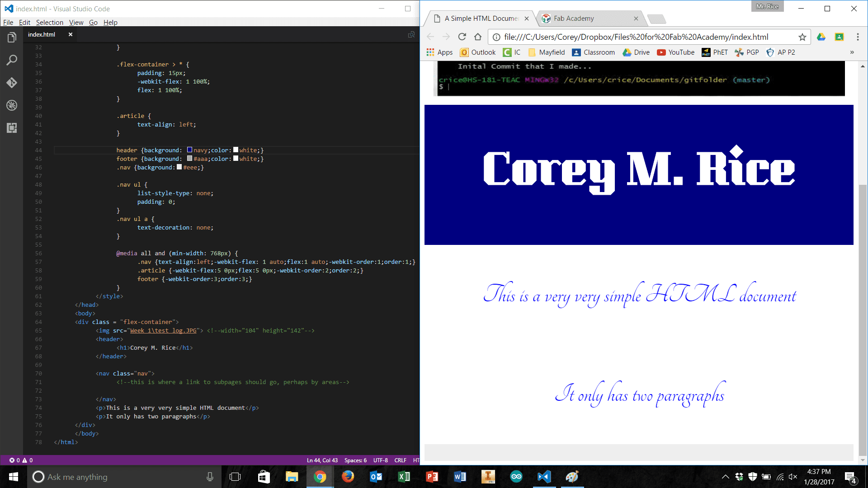Open the Debug view in activity bar

tap(12, 105)
